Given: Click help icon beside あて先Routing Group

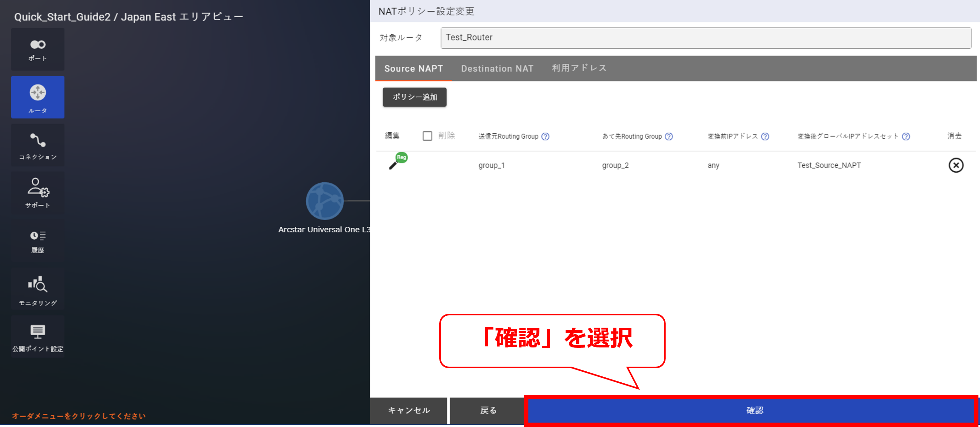Looking at the screenshot, I should tap(669, 136).
